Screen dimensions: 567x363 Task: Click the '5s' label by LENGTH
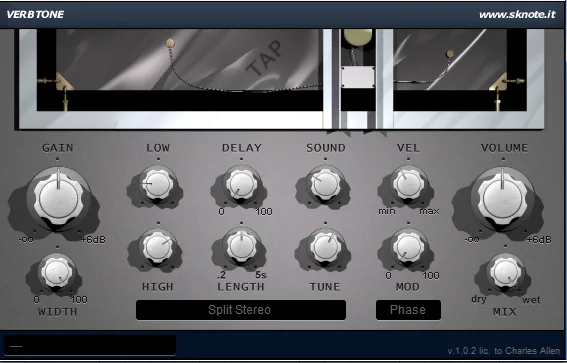click(x=261, y=276)
